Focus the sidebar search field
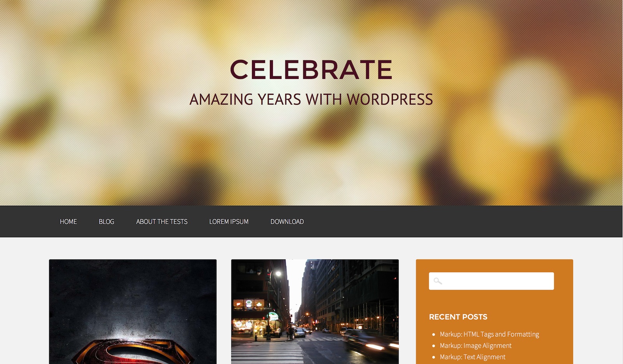The height and width of the screenshot is (364, 623). (491, 281)
